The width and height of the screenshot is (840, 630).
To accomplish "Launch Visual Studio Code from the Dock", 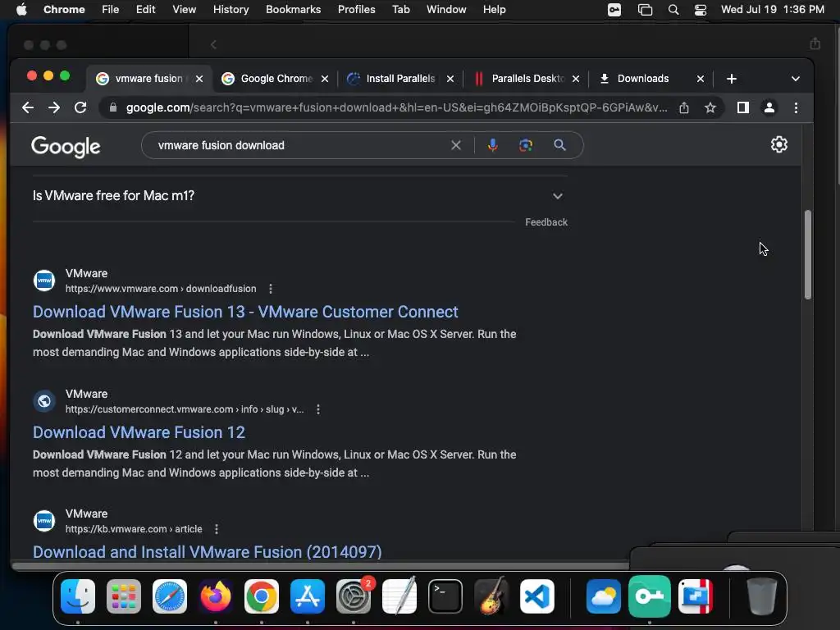I will 537,596.
